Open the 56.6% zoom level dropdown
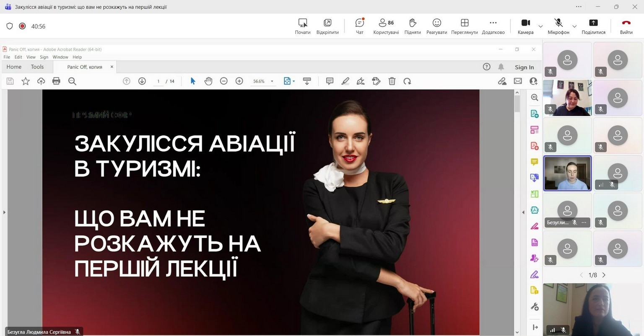 click(x=272, y=81)
